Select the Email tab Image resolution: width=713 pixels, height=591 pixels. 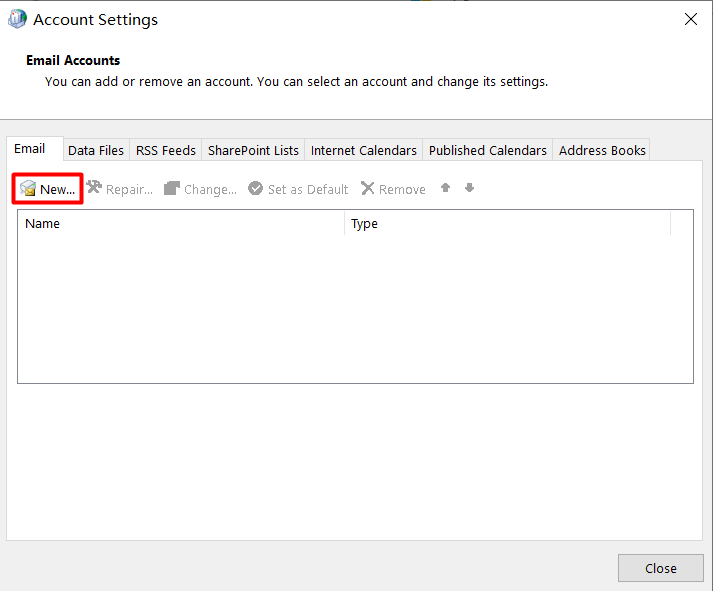[x=30, y=149]
